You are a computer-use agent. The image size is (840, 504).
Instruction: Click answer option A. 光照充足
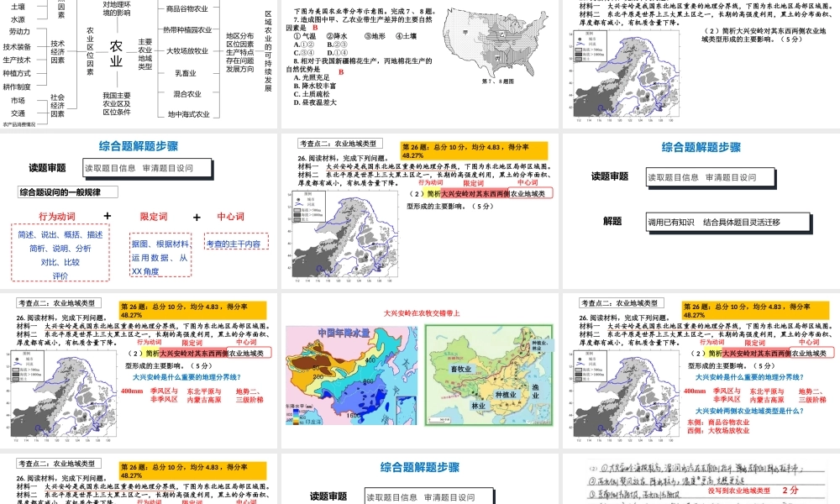(x=312, y=77)
